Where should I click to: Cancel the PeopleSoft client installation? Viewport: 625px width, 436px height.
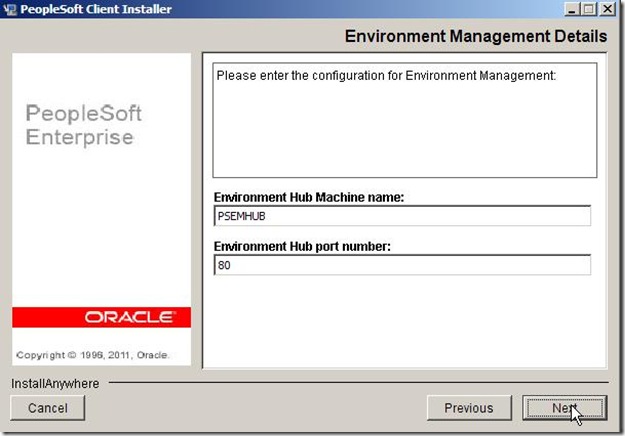coord(47,408)
